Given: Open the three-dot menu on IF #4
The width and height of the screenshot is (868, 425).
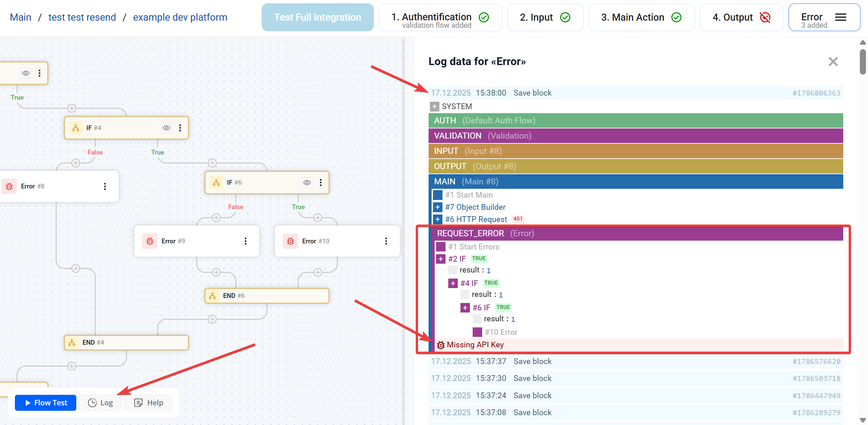Looking at the screenshot, I should click(180, 128).
